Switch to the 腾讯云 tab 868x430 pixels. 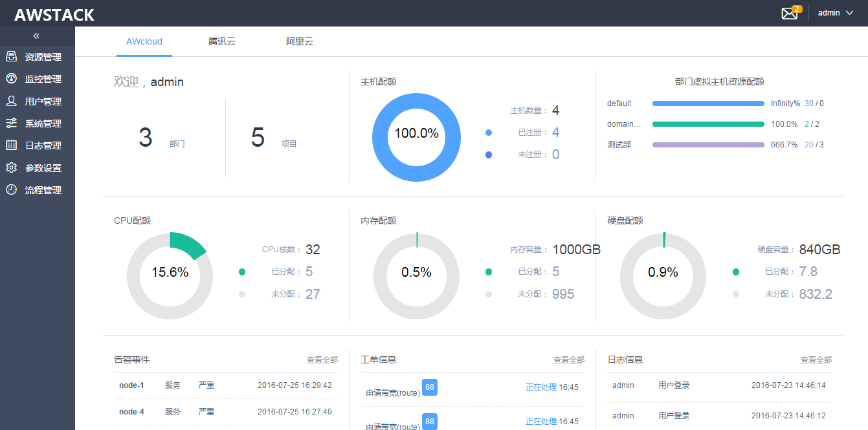pyautogui.click(x=222, y=41)
